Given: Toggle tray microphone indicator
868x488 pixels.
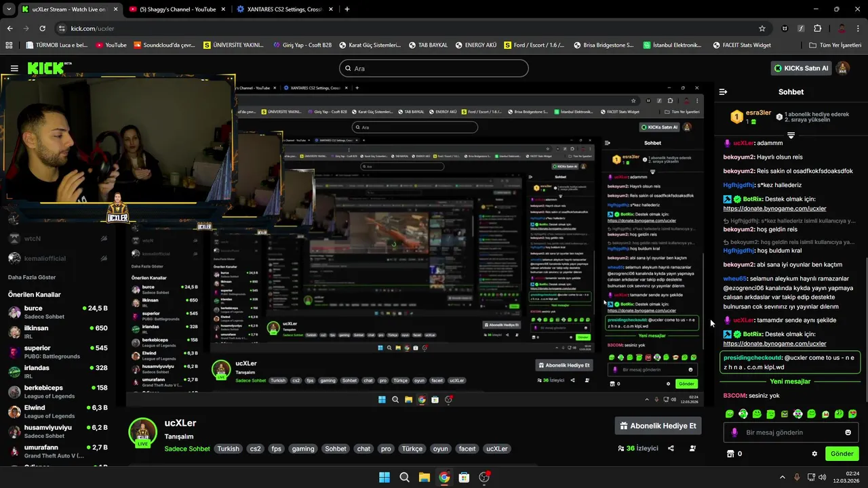Looking at the screenshot, I should coord(797,477).
